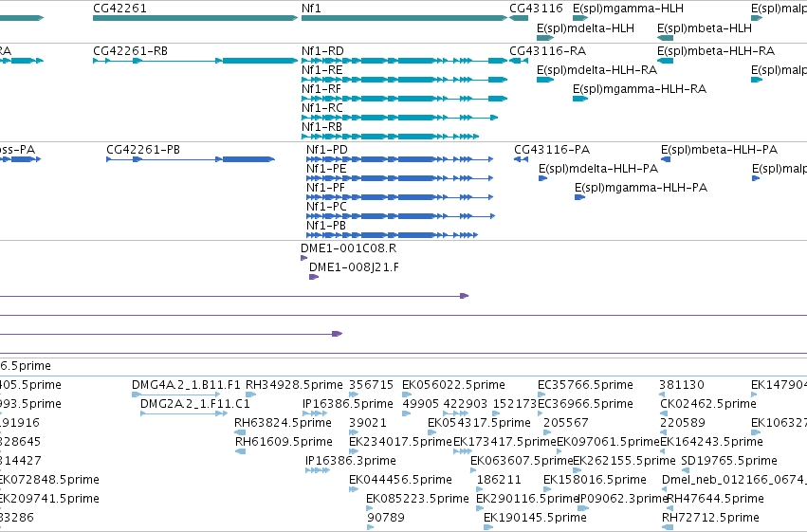Select the CG42261-PB protein feature
Screen dimensions: 807x532
[x=191, y=159]
